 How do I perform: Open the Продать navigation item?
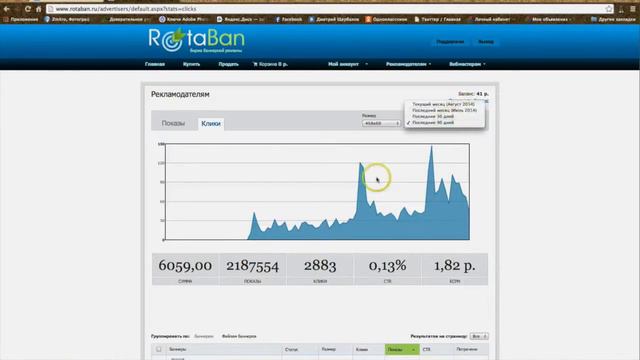[x=228, y=64]
